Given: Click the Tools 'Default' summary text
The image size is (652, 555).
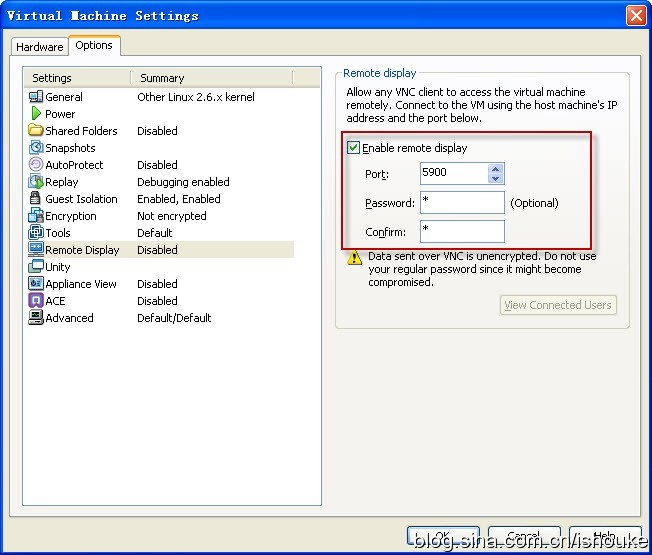Looking at the screenshot, I should coord(155,233).
